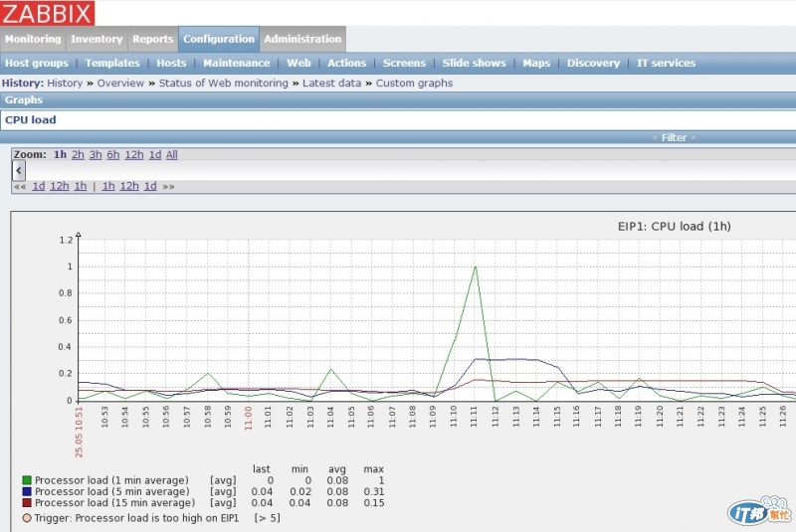Click the timeline scroll left arrow button
Image resolution: width=796 pixels, height=532 pixels.
pyautogui.click(x=19, y=171)
